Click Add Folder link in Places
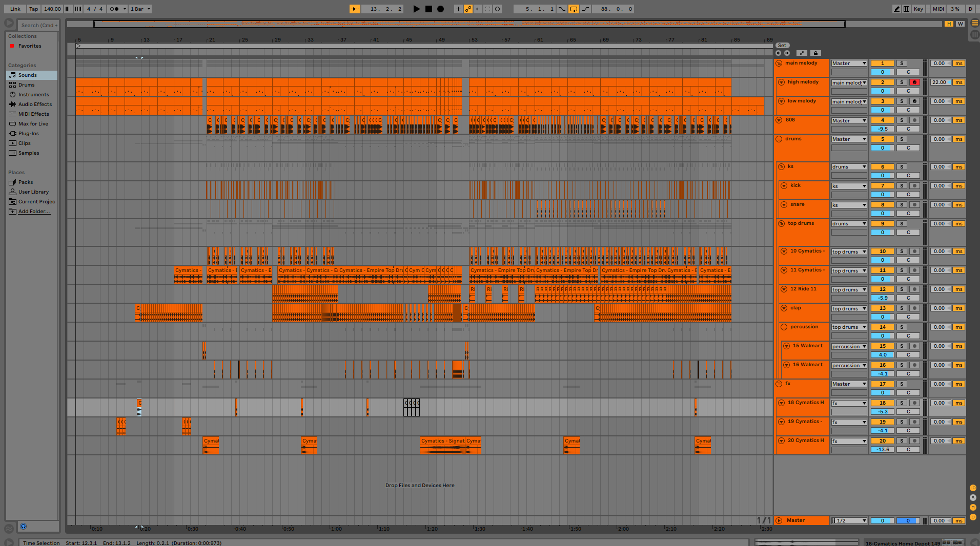 (x=34, y=211)
